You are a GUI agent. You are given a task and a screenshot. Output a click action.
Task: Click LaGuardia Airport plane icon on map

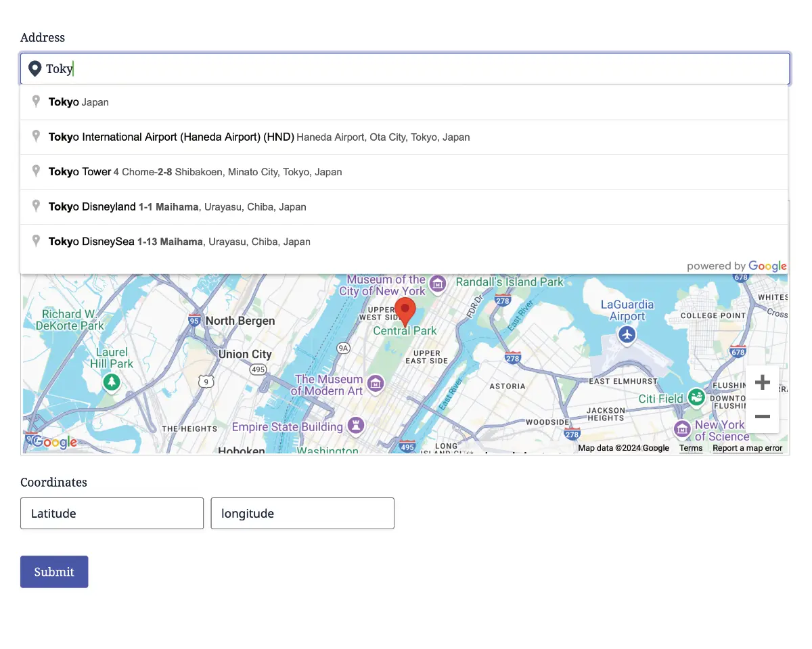click(627, 334)
